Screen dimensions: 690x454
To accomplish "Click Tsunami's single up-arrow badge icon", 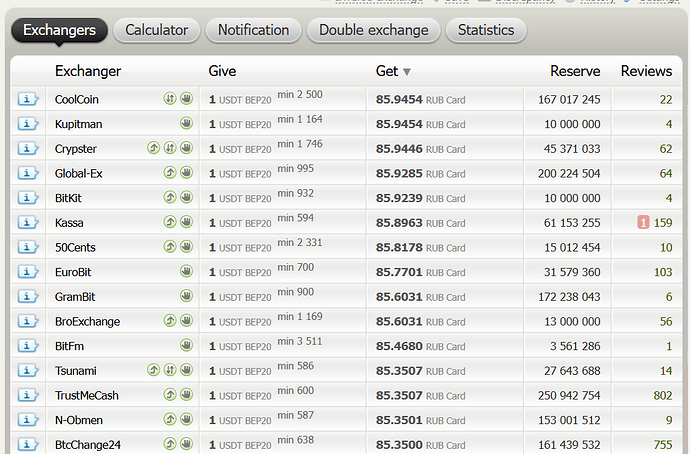I will [153, 370].
